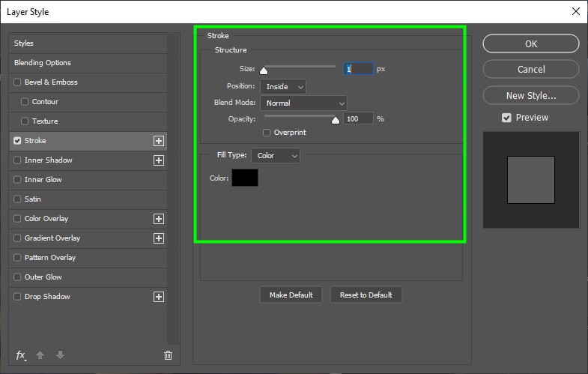Enable Gradient Overlay checkbox
The height and width of the screenshot is (374, 588).
click(17, 238)
